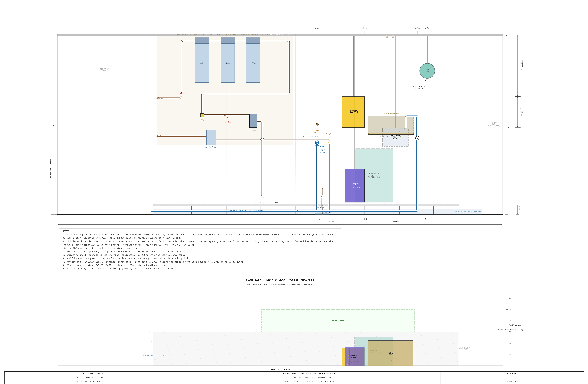
Task: Click the orange pinhole crosshair marker
Action: tap(317, 124)
